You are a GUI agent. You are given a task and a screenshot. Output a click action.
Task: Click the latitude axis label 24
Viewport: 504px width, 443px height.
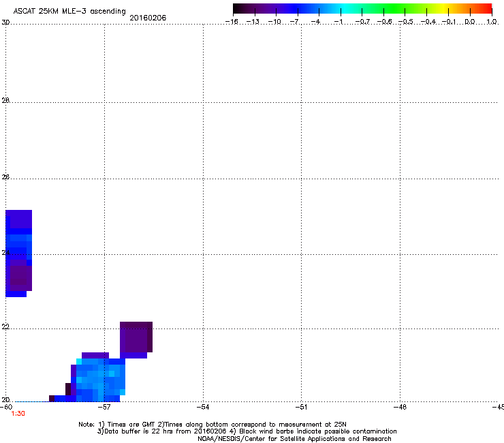click(x=5, y=253)
